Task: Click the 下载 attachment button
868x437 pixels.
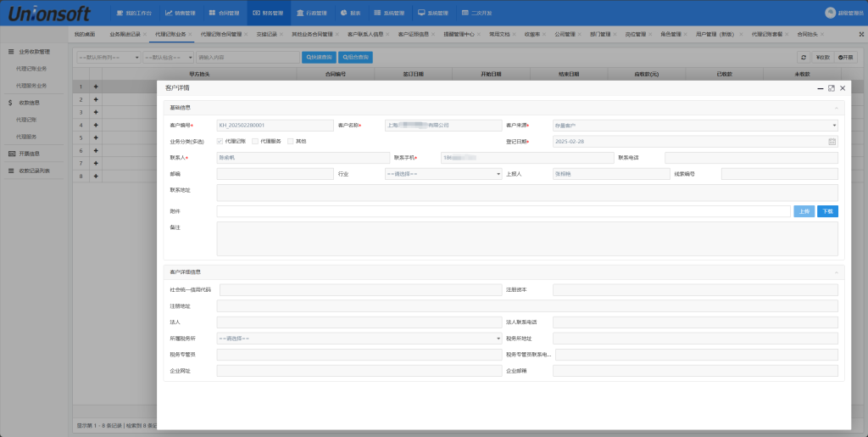Action: click(x=827, y=211)
